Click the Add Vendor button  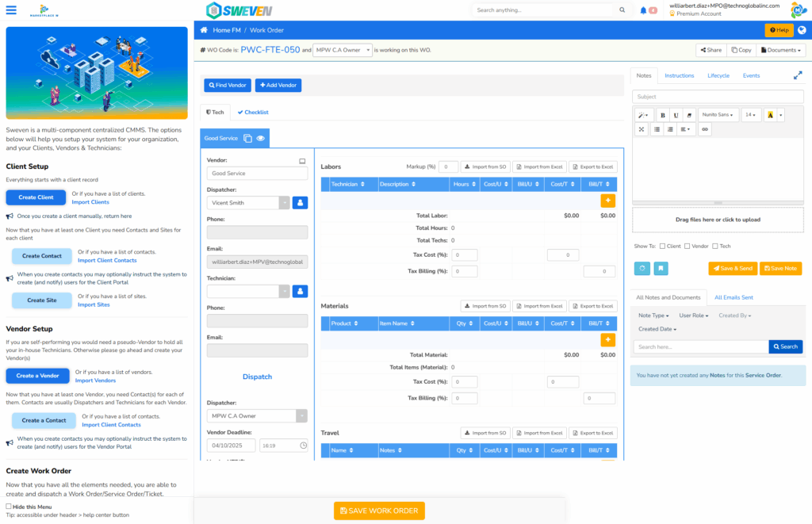pos(278,86)
